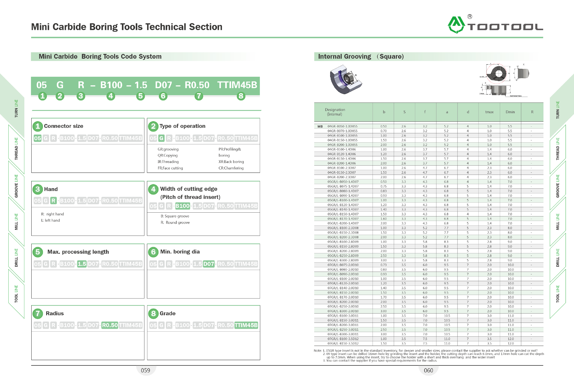Click the 'Designation (Internal)' table header

pos(335,112)
